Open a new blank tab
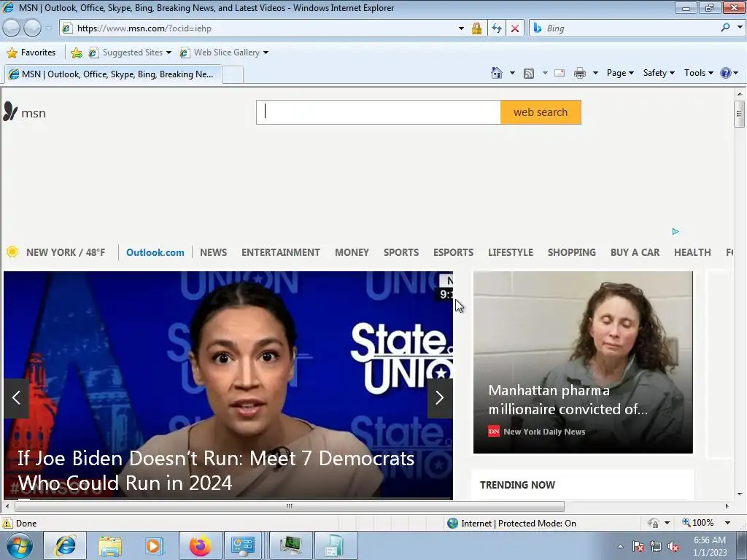This screenshot has height=560, width=747. point(233,75)
